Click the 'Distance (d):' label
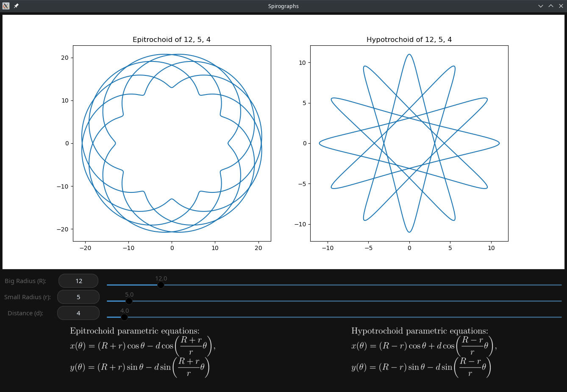 [25, 313]
